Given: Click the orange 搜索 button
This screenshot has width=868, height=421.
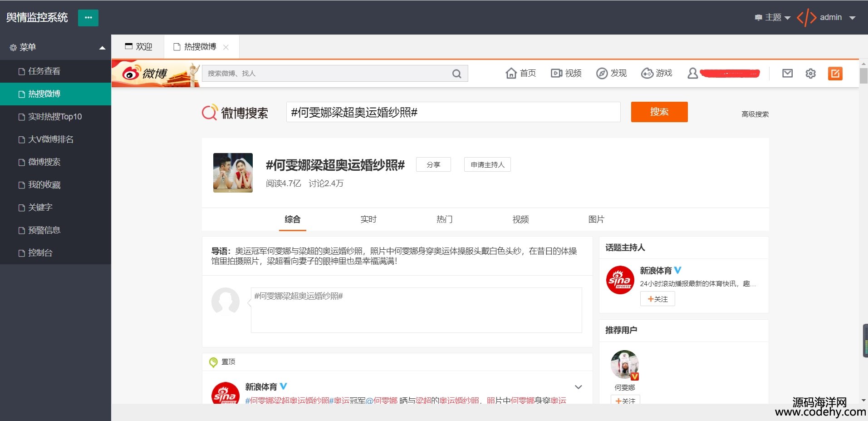Looking at the screenshot, I should [x=659, y=112].
